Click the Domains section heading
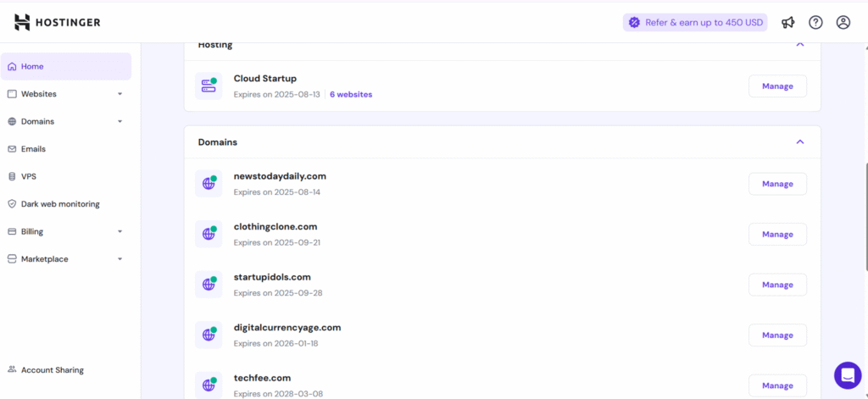Screen dimensions: 868x399 (218, 142)
